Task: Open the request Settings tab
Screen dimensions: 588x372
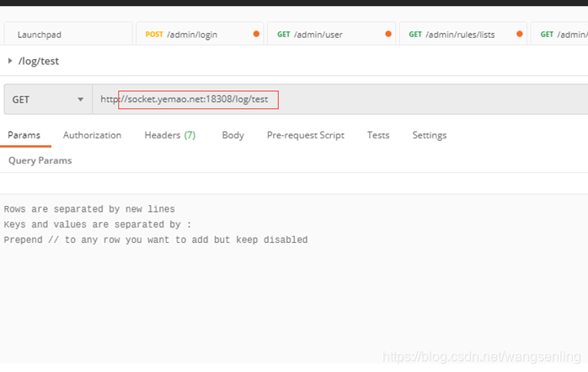Action: pos(430,135)
